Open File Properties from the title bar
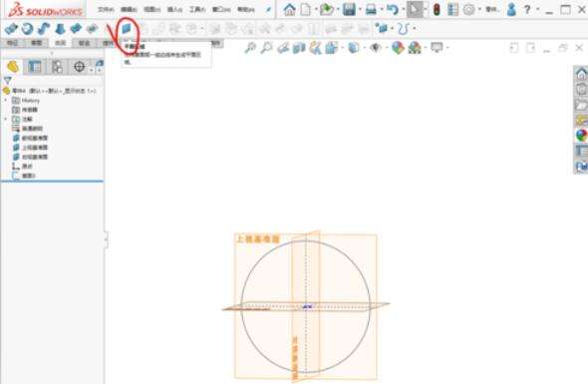 453,9
